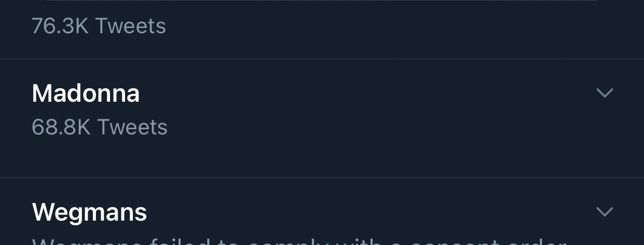Expand the Wegmans trend options chevron
Viewport: 644px width, 245px height.
605,212
